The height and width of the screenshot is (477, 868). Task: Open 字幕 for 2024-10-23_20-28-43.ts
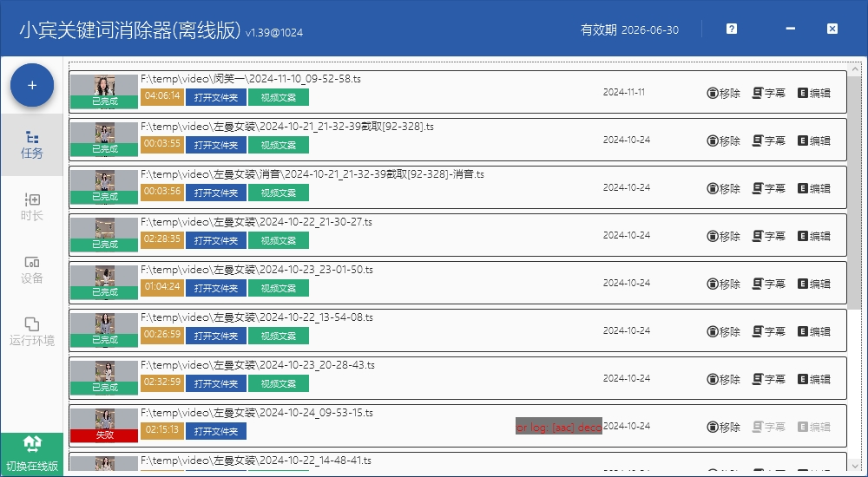coord(768,379)
